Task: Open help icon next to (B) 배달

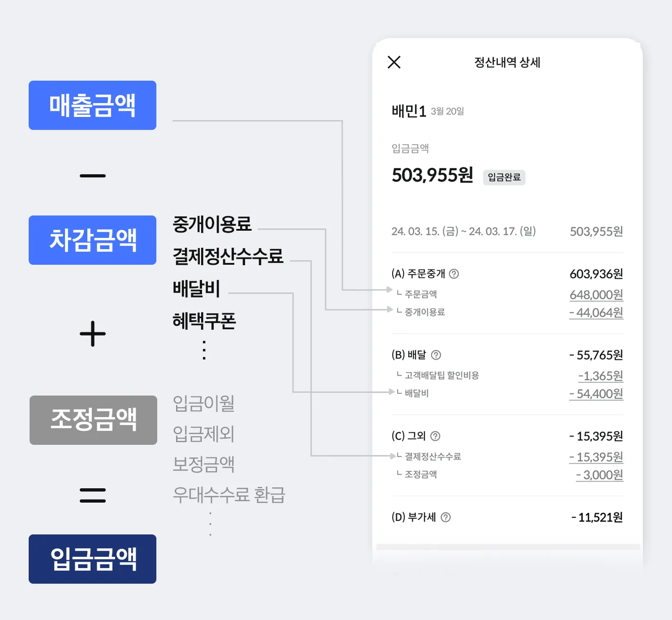Action: click(x=436, y=355)
